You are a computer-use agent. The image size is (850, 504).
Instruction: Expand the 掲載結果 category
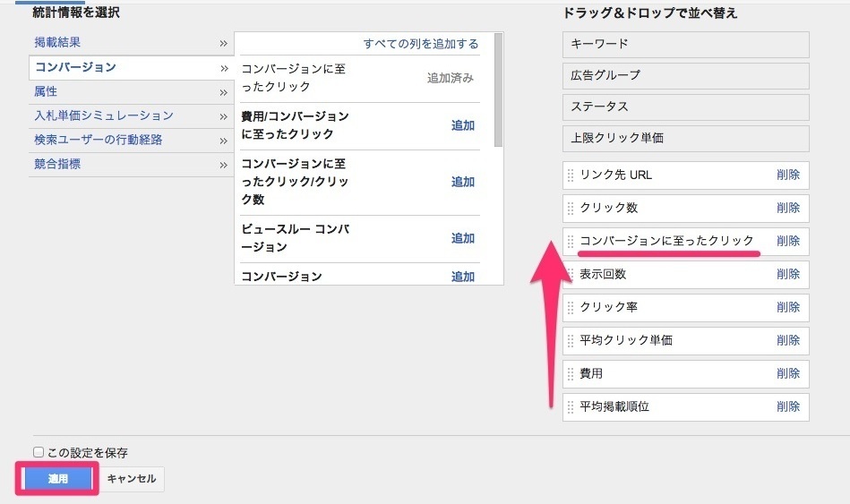click(131, 42)
